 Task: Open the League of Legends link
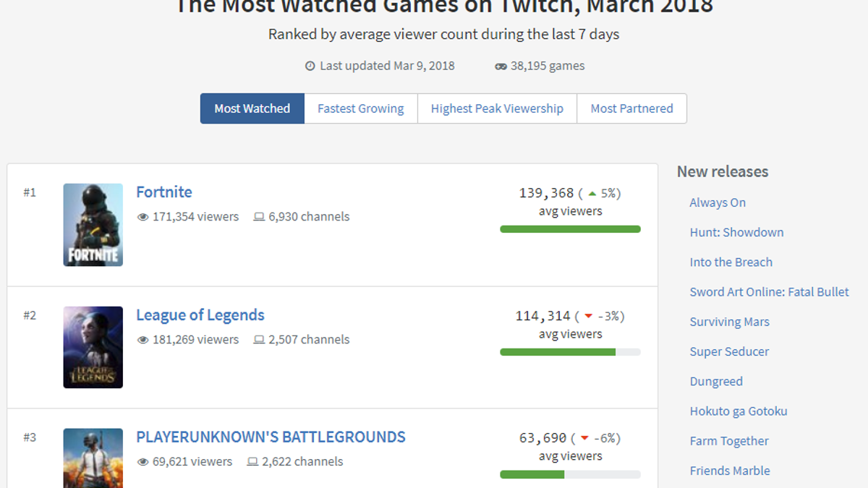point(200,314)
